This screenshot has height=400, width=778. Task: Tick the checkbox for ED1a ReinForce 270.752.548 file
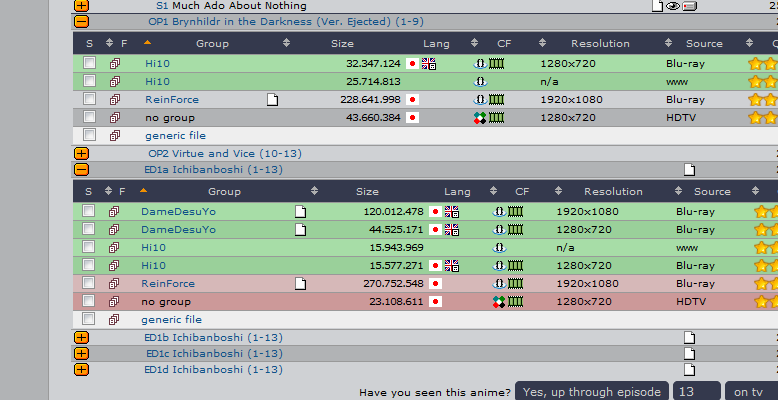click(88, 282)
